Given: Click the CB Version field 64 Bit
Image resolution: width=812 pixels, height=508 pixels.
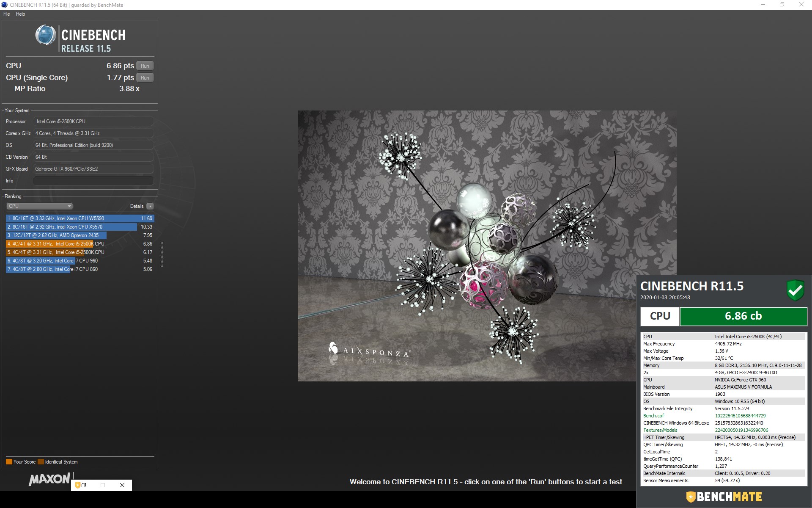Looking at the screenshot, I should pos(93,157).
